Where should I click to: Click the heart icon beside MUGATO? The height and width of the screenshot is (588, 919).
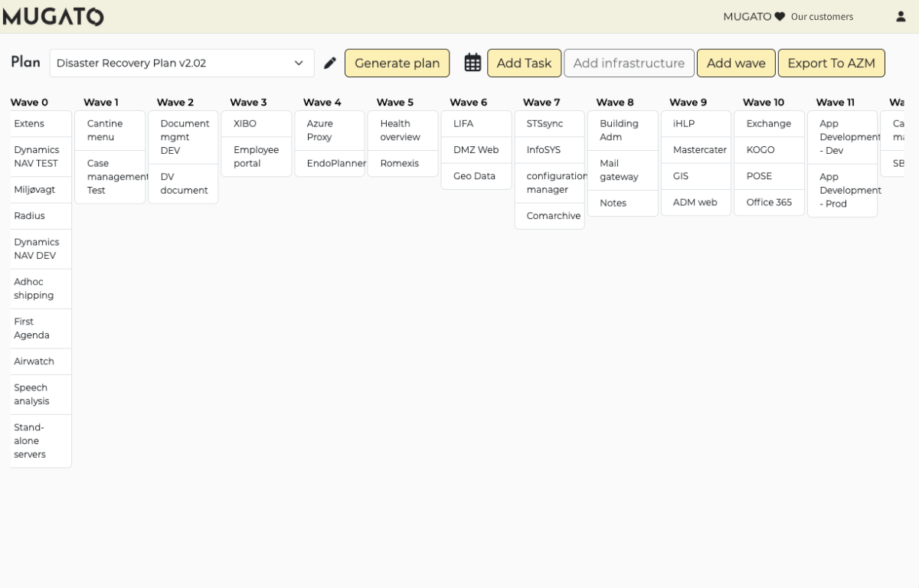(780, 17)
